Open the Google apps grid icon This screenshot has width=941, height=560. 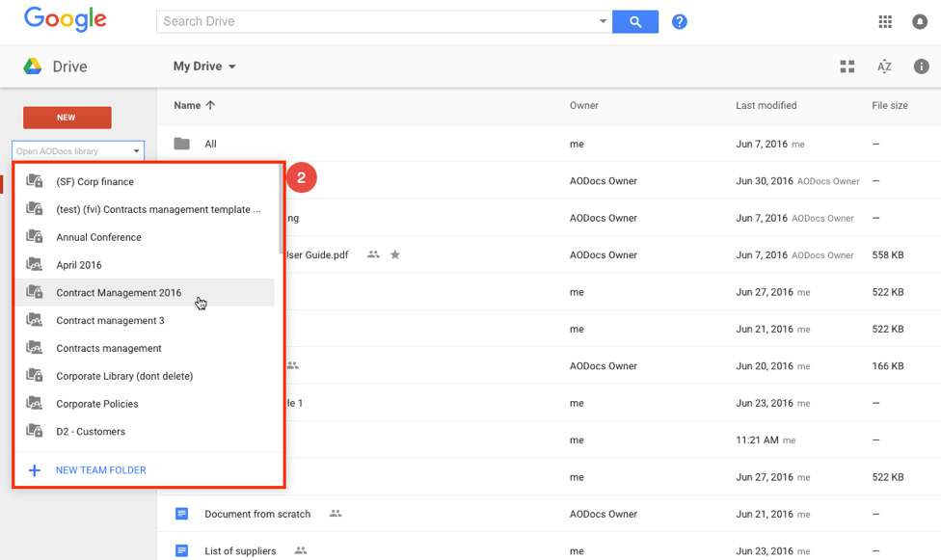884,21
